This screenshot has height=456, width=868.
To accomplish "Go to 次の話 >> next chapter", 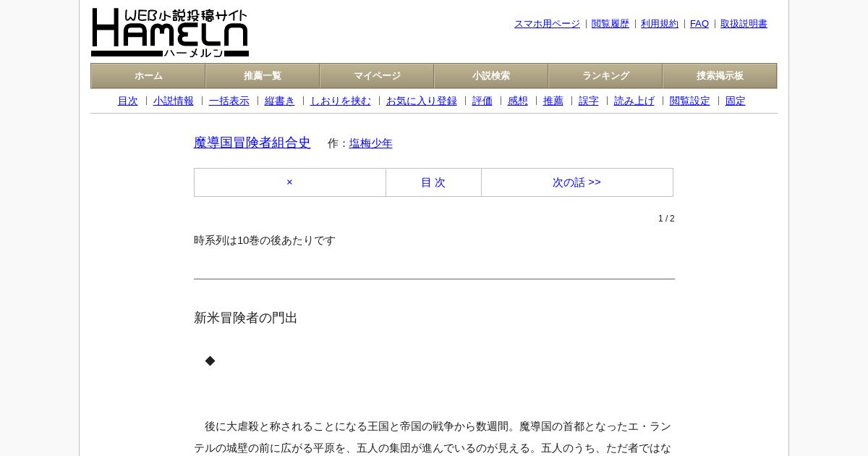I will 576,182.
